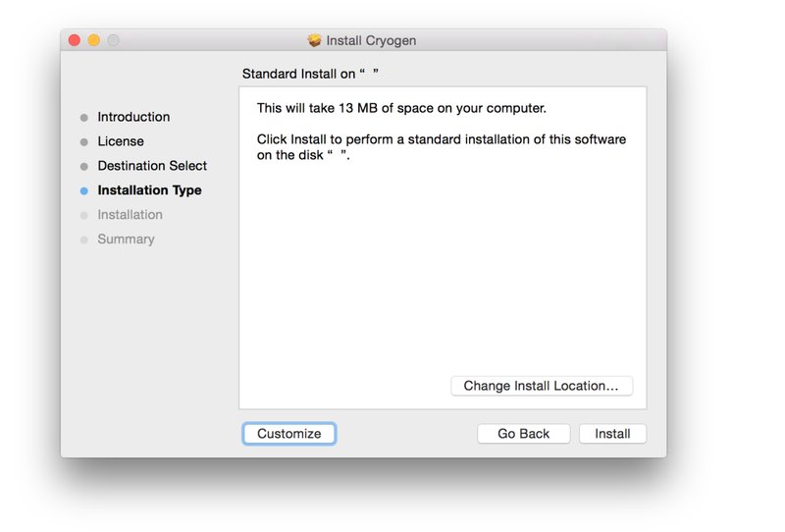Start installation with the Install button

pyautogui.click(x=612, y=434)
